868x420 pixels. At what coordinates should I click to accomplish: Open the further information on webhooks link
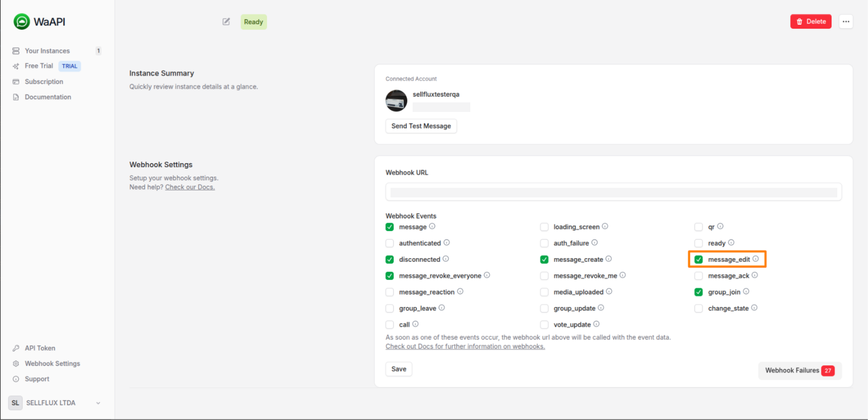tap(465, 346)
